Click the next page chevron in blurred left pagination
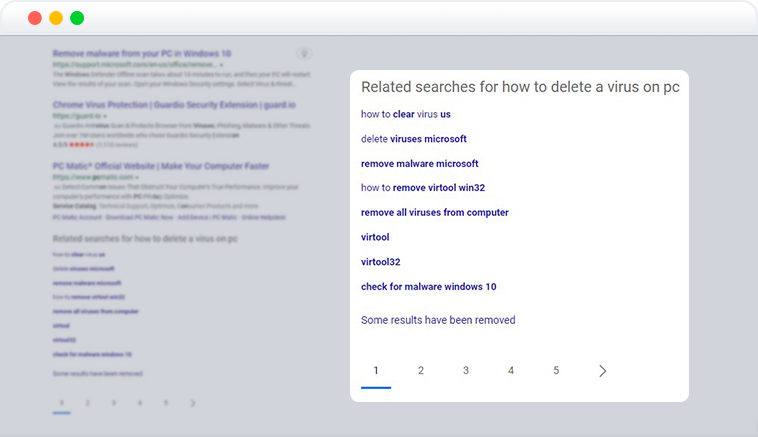The height and width of the screenshot is (437, 758). pyautogui.click(x=192, y=403)
